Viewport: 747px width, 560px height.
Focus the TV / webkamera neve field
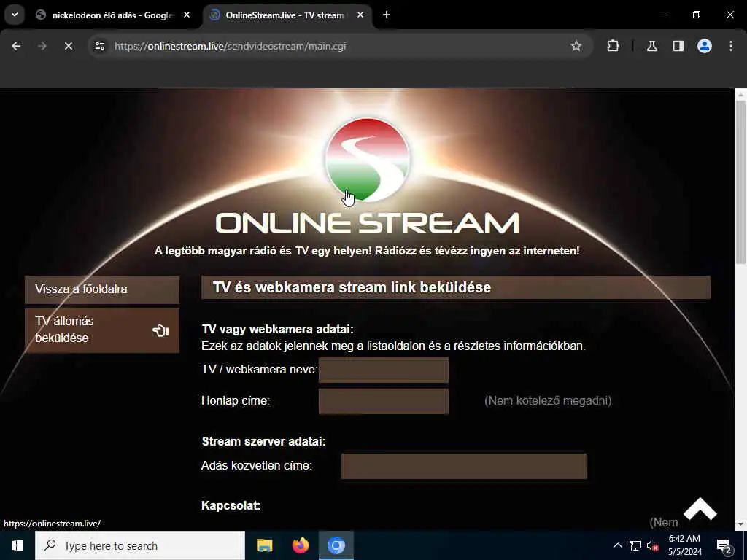pos(384,370)
